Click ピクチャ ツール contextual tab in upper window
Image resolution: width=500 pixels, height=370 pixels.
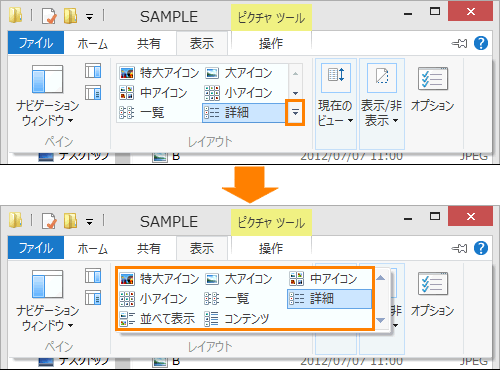[271, 17]
